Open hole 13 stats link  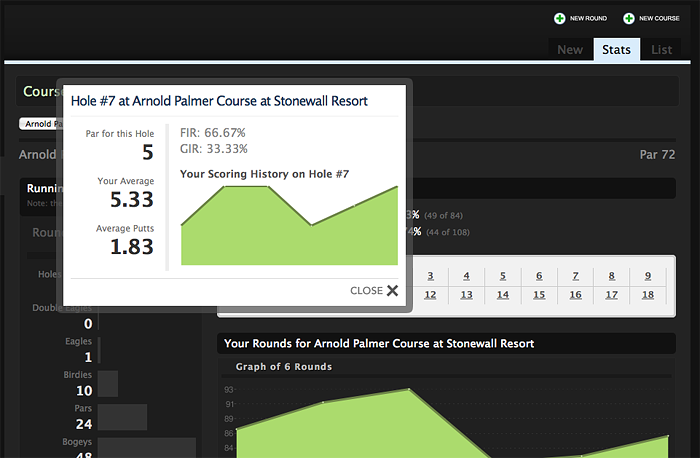click(467, 295)
